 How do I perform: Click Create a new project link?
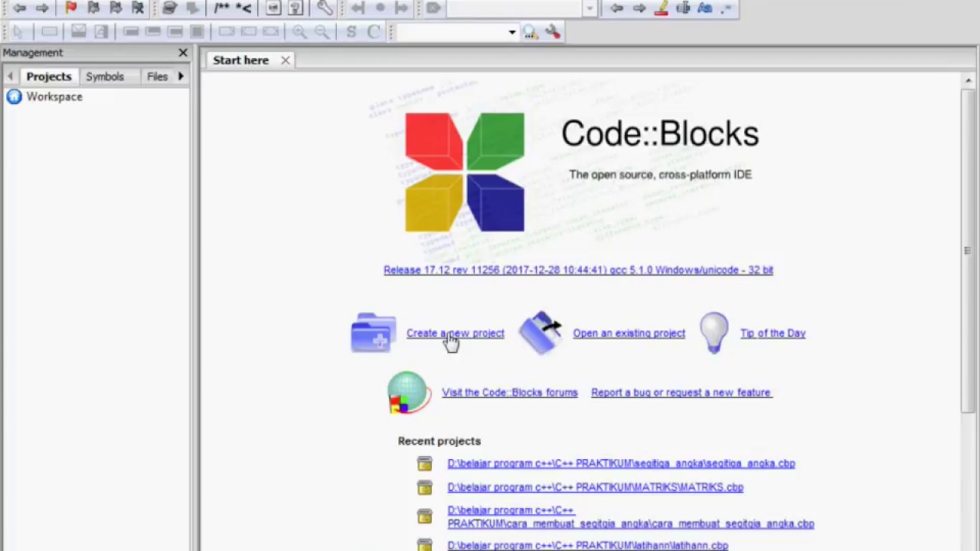456,333
